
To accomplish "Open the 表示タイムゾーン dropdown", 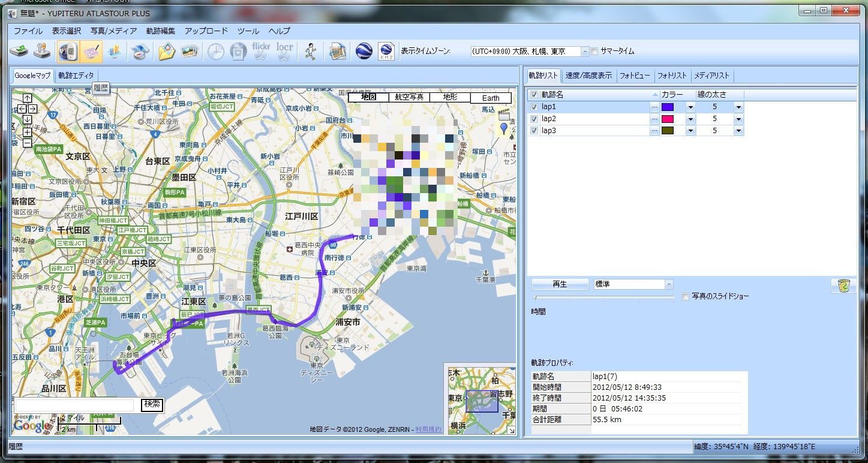I will (x=585, y=52).
